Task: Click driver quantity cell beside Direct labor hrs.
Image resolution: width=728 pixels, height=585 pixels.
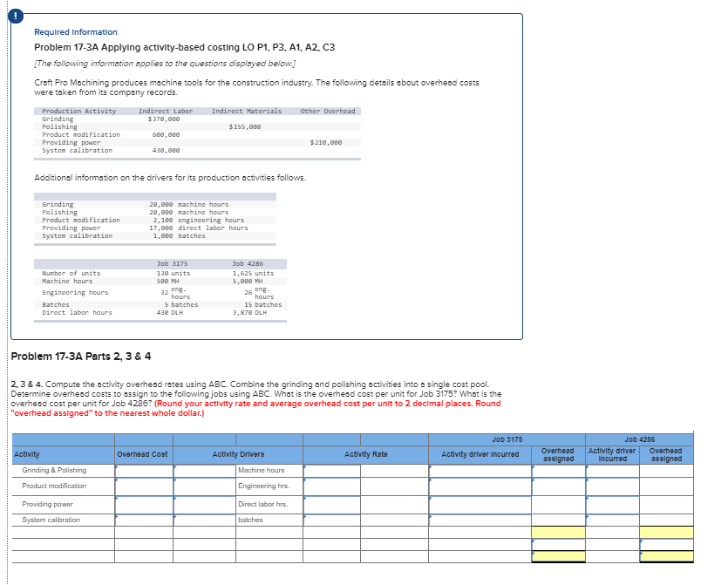Action: click(204, 505)
